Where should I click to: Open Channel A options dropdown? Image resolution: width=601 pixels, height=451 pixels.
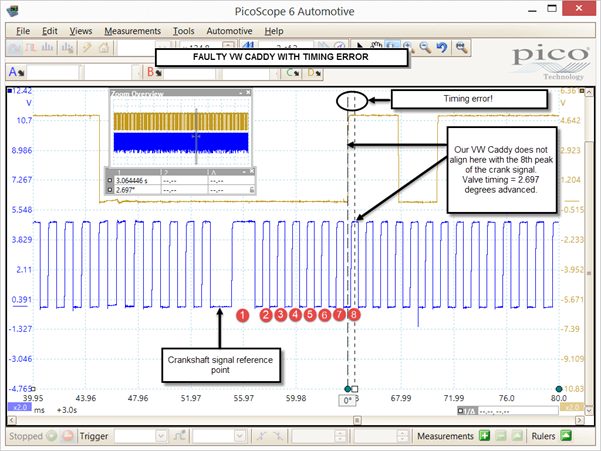pyautogui.click(x=16, y=72)
